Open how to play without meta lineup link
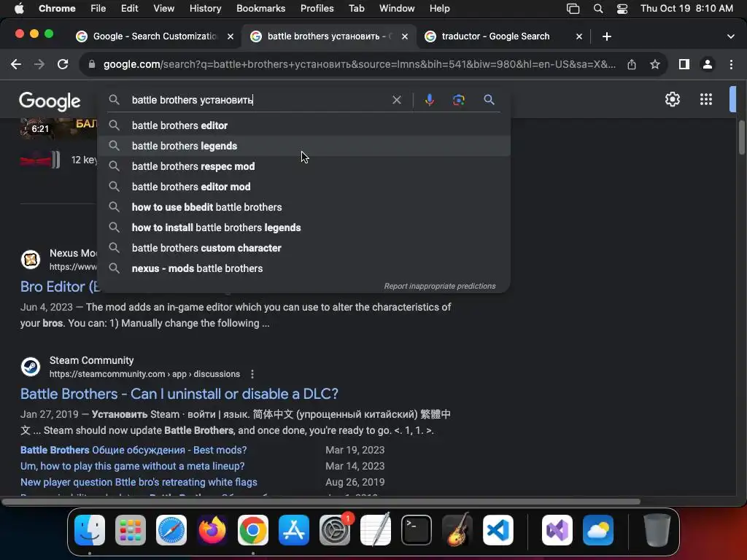The height and width of the screenshot is (560, 747). tap(133, 466)
